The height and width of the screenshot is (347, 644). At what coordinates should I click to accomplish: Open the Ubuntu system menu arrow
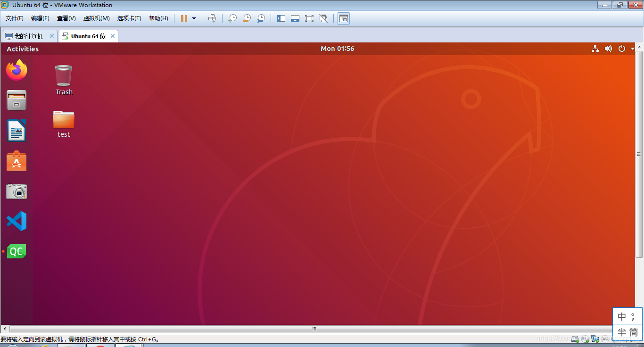pyautogui.click(x=633, y=49)
